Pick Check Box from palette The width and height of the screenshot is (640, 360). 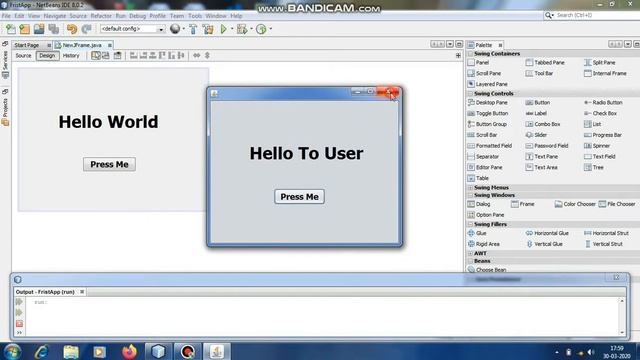click(600, 113)
